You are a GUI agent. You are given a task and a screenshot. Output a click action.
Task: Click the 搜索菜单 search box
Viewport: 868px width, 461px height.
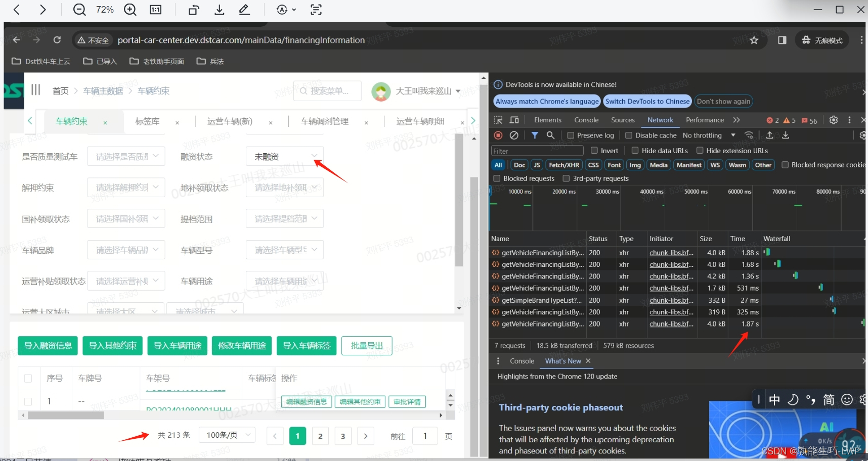pyautogui.click(x=328, y=91)
